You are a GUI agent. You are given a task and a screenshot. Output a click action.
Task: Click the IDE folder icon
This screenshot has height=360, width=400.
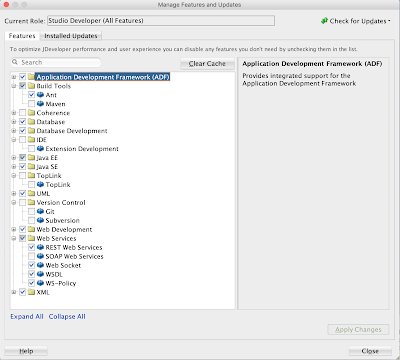[x=31, y=140]
